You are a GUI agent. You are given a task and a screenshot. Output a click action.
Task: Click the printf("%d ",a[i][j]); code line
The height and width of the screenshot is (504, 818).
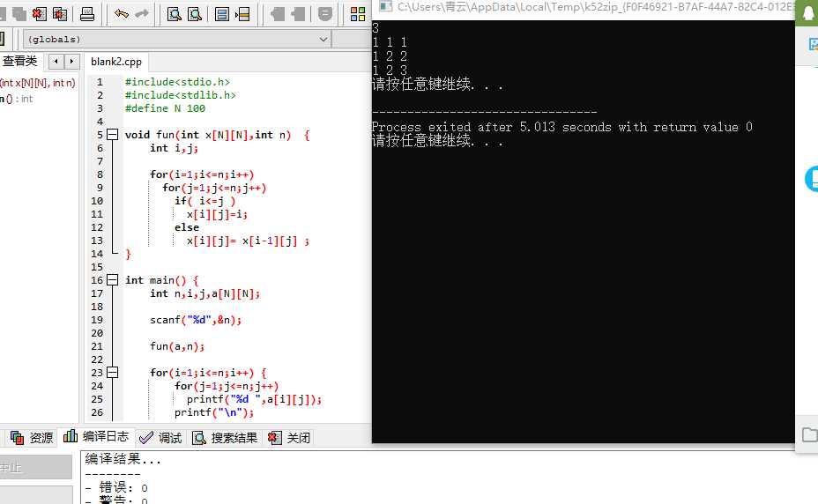click(x=255, y=400)
